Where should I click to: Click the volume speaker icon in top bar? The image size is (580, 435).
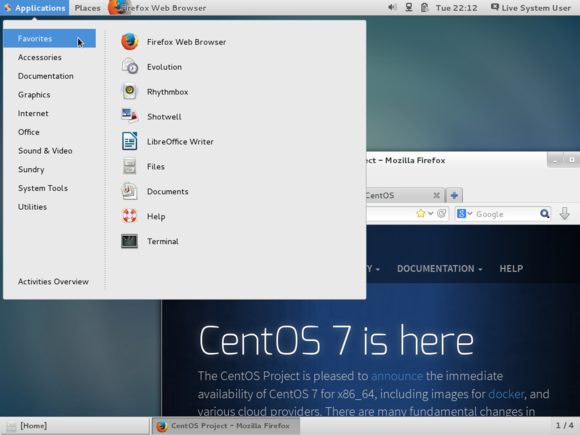point(392,7)
